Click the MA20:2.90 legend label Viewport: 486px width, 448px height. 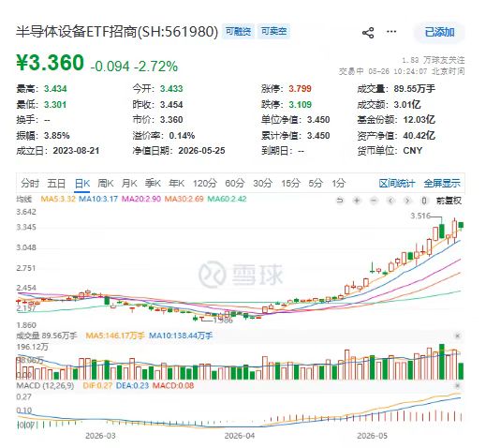(x=141, y=199)
